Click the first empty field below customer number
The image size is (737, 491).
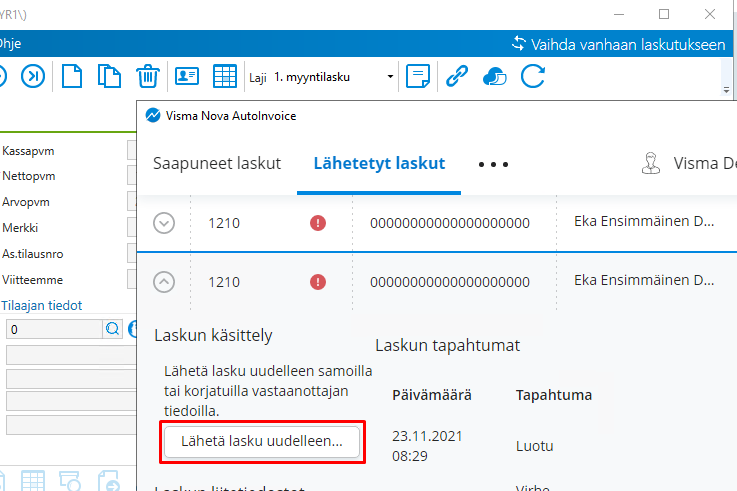[71, 355]
